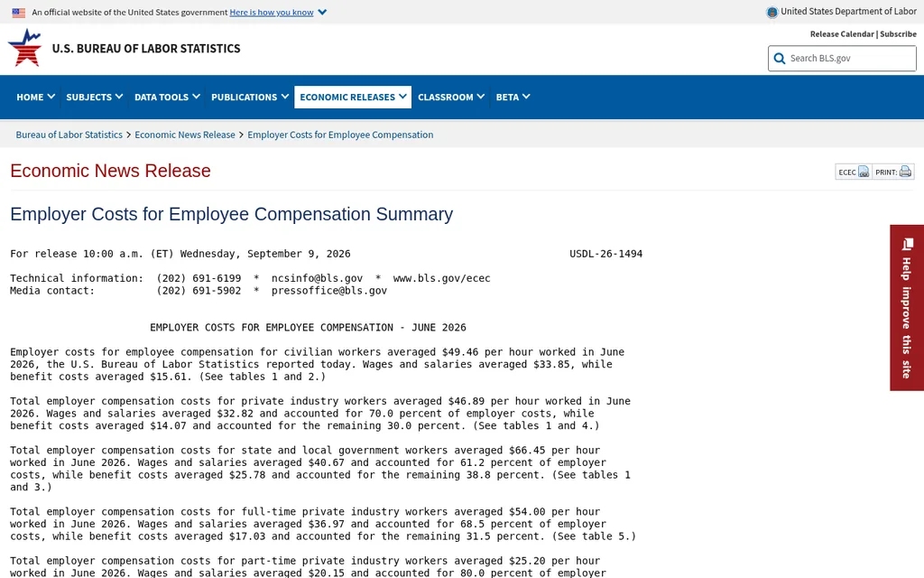Click Employer Costs for Employee Compensation Summary heading
This screenshot has width=924, height=578.
232,213
